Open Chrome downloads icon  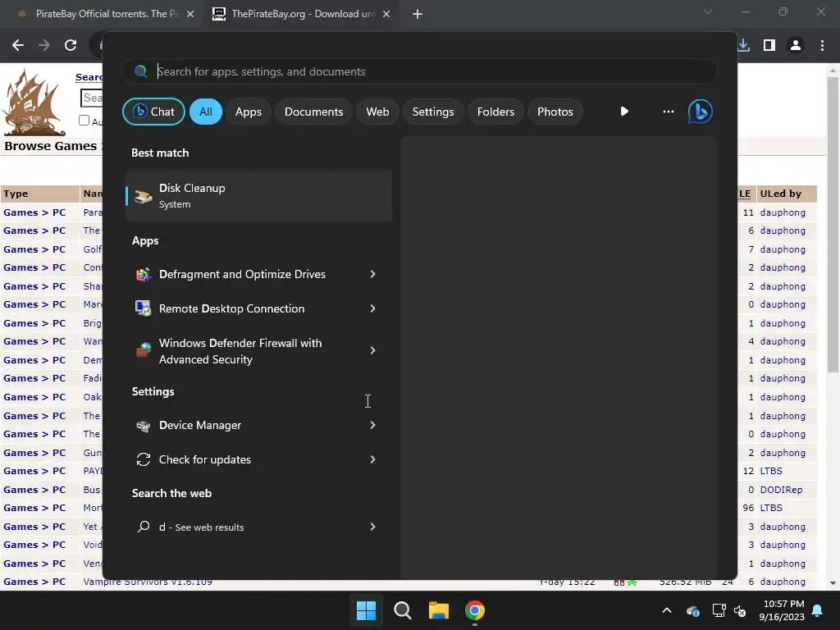(x=743, y=46)
